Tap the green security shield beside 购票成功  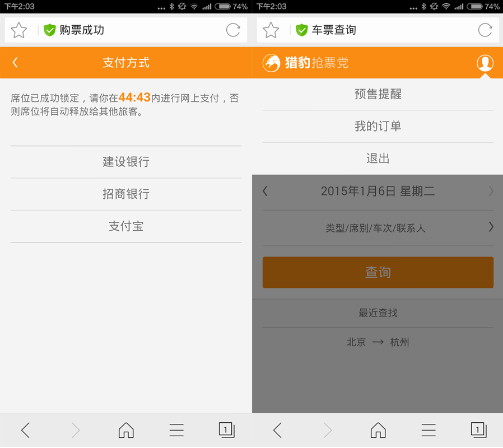[50, 30]
